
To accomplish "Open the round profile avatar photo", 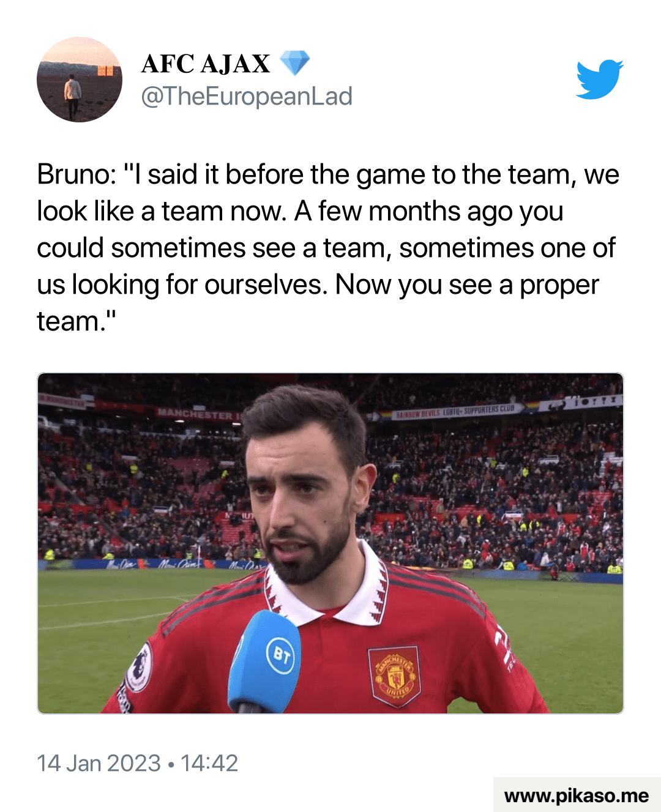I will (x=80, y=80).
